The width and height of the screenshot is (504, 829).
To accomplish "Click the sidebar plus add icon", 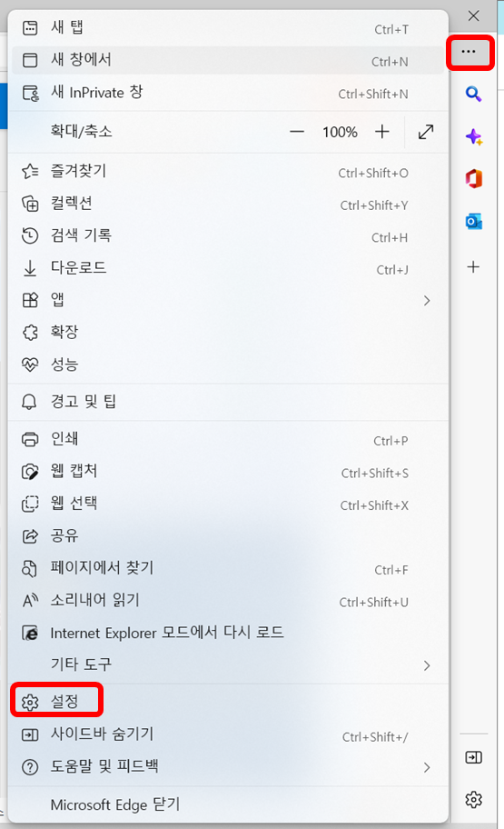I will (x=473, y=267).
